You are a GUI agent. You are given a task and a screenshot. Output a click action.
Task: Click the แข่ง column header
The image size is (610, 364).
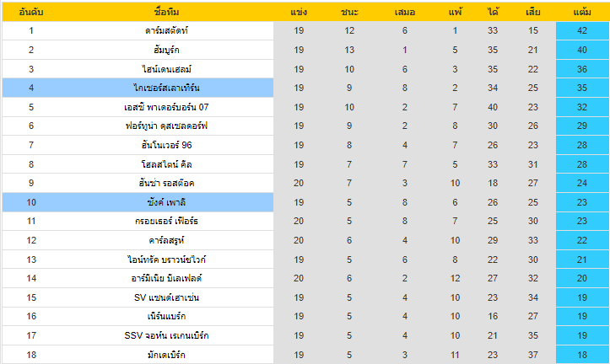[x=299, y=13]
